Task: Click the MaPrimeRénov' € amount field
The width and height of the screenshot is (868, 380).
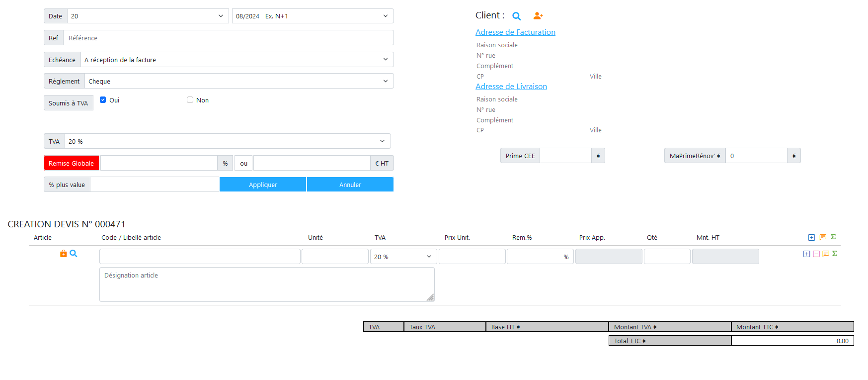Action: (x=756, y=156)
